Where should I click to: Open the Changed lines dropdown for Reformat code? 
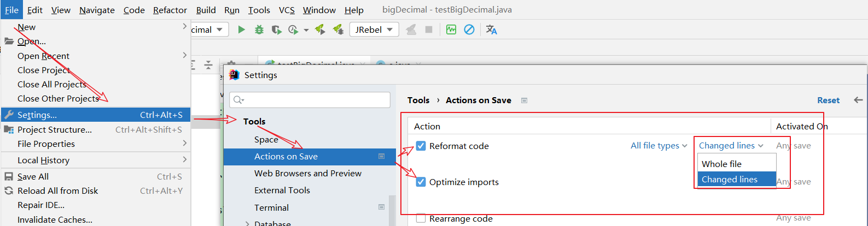(x=731, y=145)
